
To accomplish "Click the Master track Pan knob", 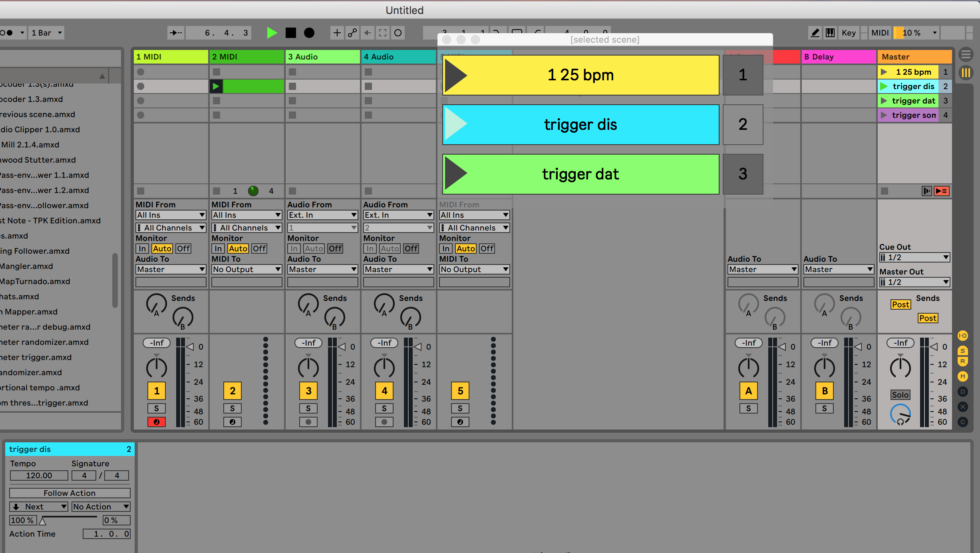I will (900, 368).
